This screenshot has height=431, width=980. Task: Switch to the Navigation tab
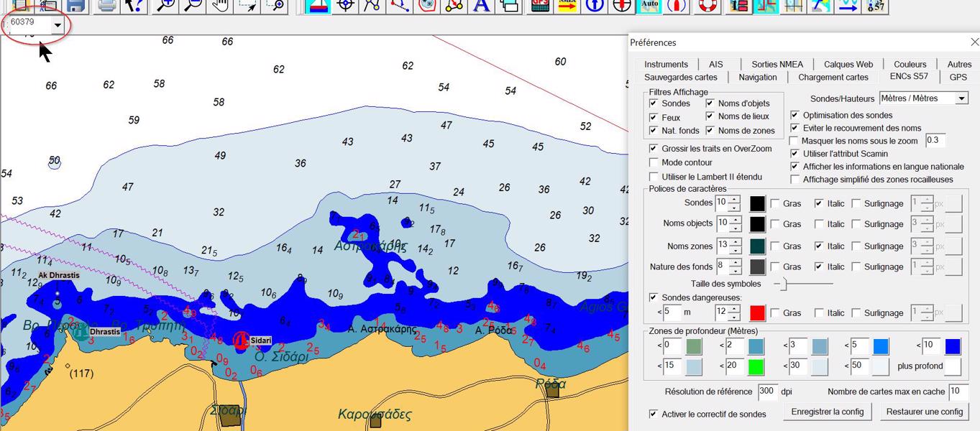coord(758,77)
